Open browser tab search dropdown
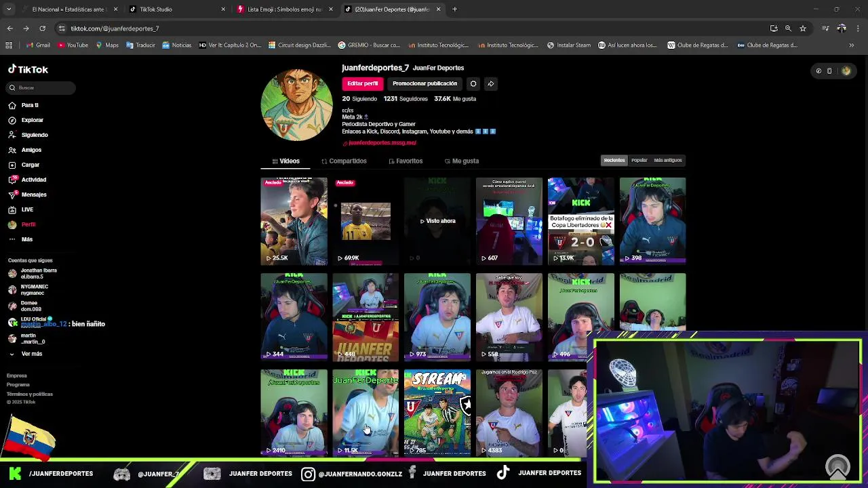 [9, 9]
